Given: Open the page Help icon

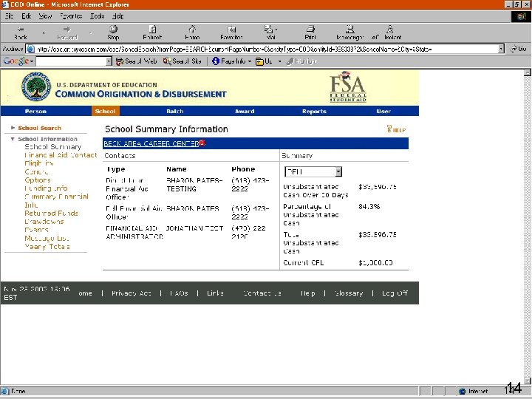Looking at the screenshot, I should [x=396, y=129].
